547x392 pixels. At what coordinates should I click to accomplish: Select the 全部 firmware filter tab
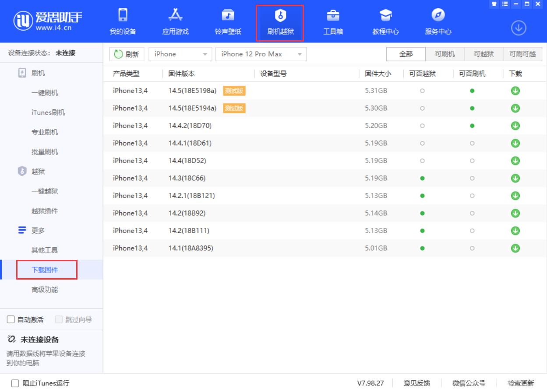click(x=405, y=54)
